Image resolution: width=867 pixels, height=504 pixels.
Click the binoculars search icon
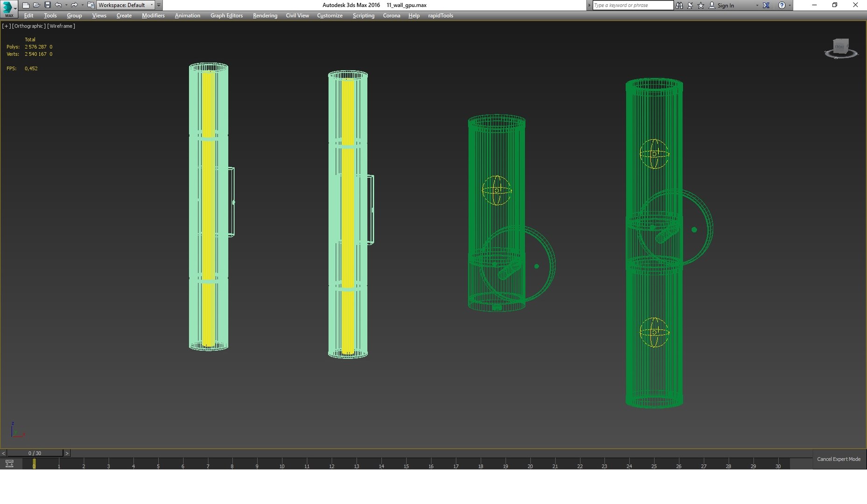(679, 5)
